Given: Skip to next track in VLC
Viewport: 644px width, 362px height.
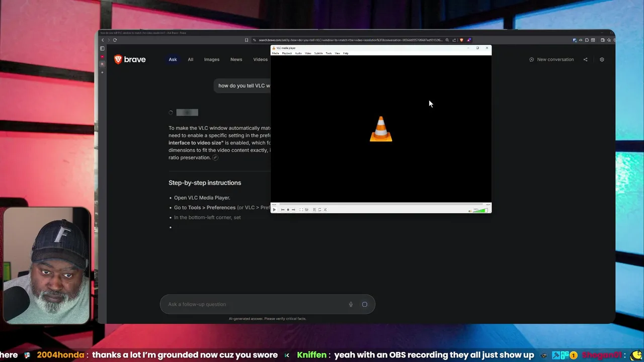Looking at the screenshot, I should coord(293,210).
